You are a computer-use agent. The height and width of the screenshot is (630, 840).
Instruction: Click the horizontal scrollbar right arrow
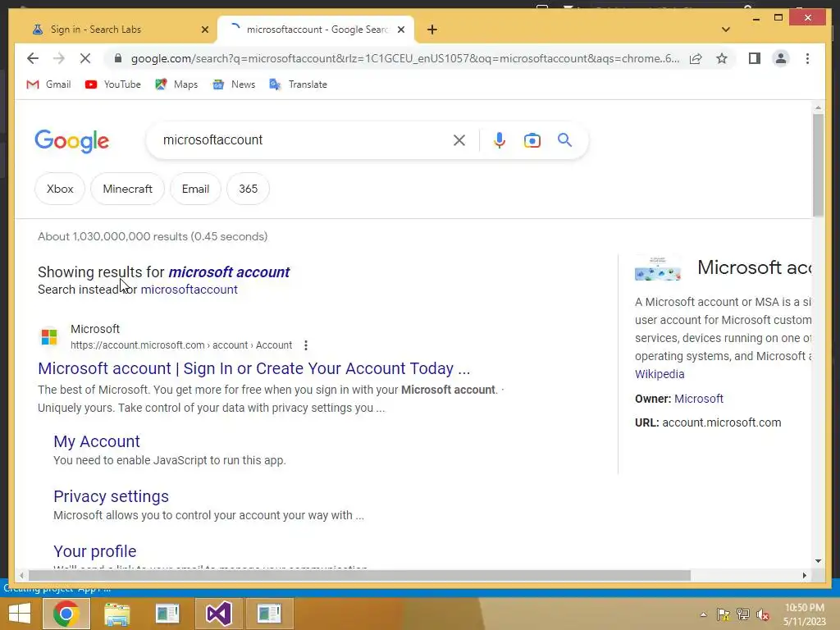point(804,575)
